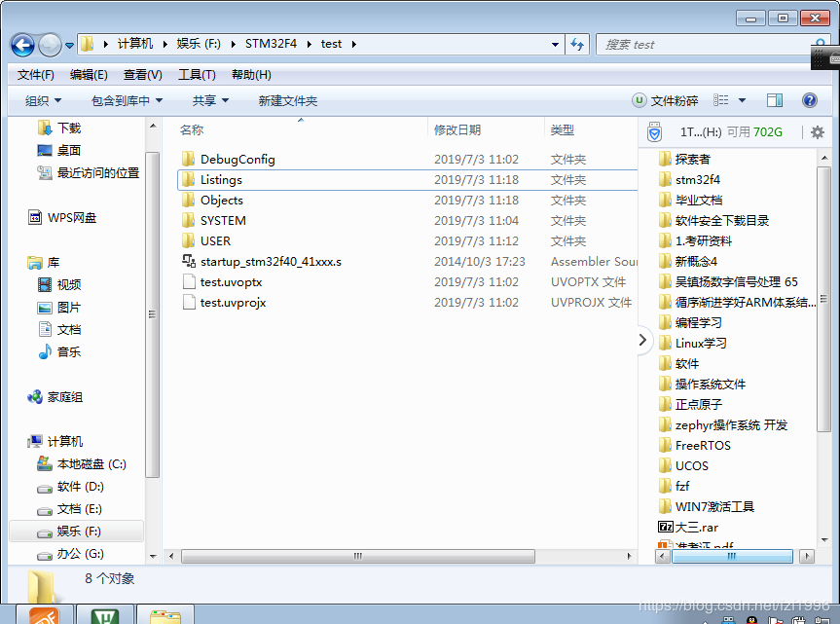
Task: Open 家庭组 homegroup in navigation pane
Action: [x=65, y=397]
